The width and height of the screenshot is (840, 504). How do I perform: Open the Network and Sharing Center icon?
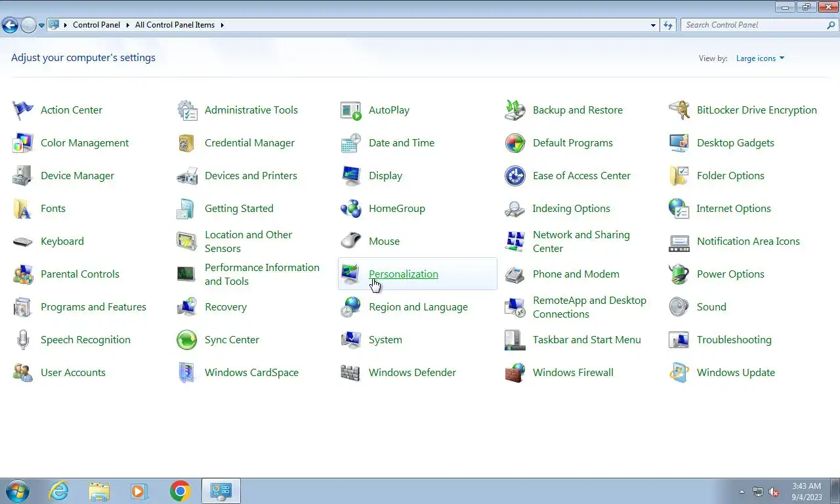point(515,241)
